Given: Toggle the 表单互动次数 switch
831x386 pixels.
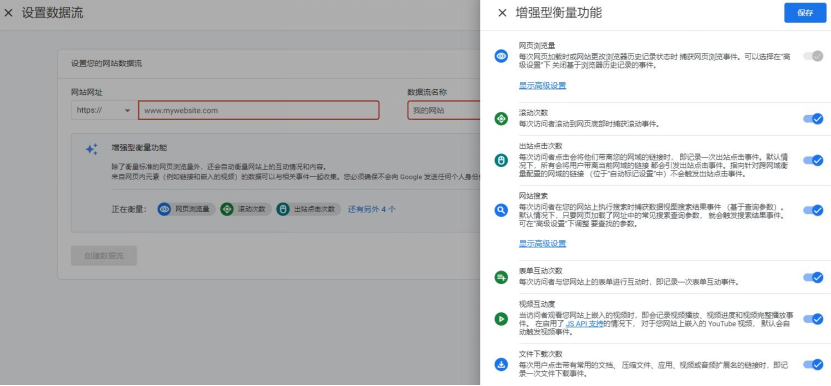Looking at the screenshot, I should click(x=813, y=277).
